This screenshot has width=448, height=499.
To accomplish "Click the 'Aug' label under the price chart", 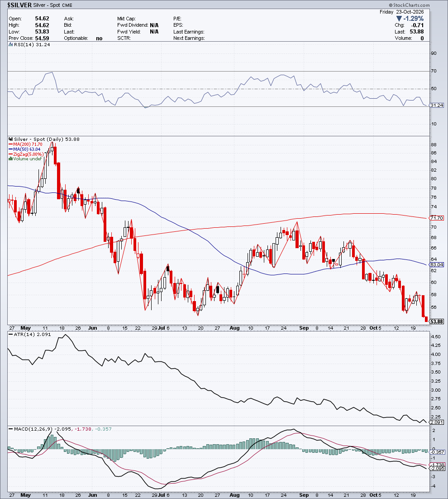I will point(235,328).
